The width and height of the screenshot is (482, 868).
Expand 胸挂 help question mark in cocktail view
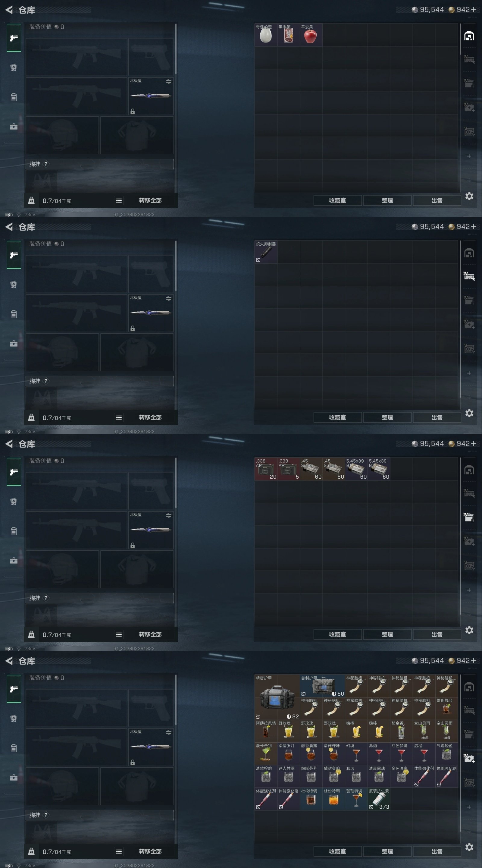click(x=46, y=815)
